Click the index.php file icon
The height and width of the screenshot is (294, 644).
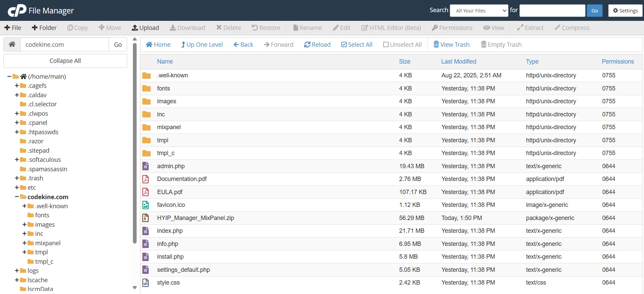click(146, 231)
